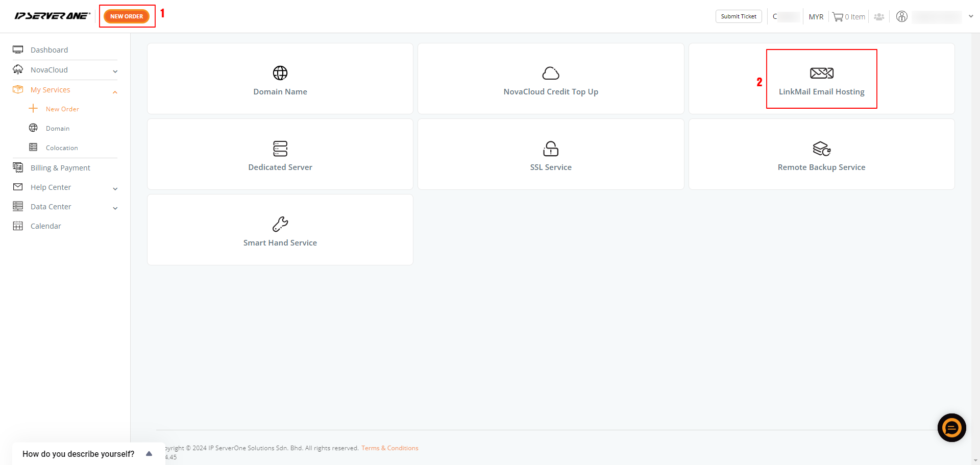
Task: Click the Help Center label
Action: coord(51,187)
